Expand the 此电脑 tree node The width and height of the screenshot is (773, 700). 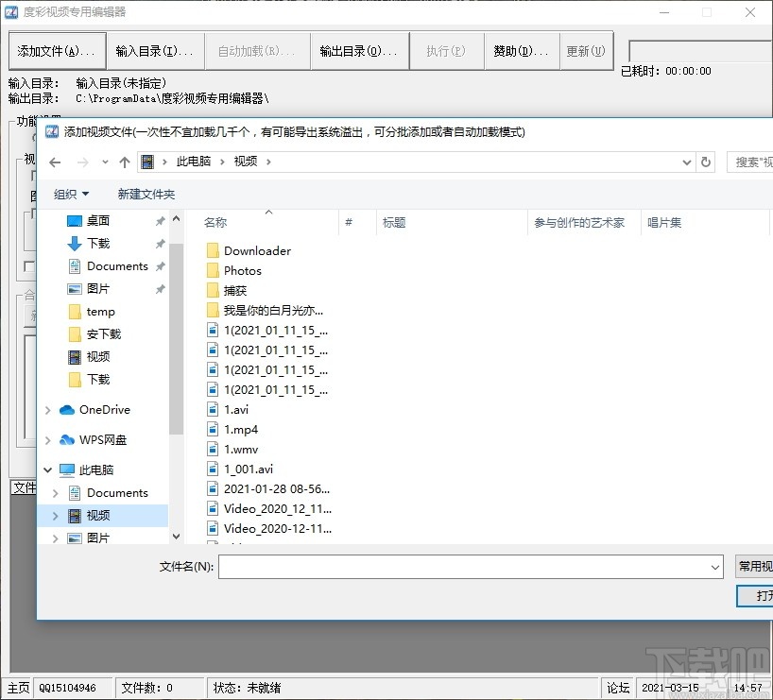46,470
